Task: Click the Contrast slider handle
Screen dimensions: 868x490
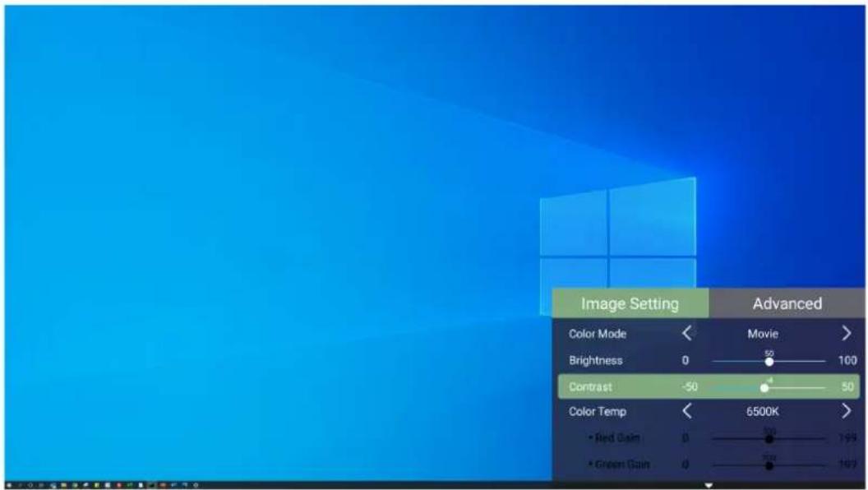Action: [764, 387]
